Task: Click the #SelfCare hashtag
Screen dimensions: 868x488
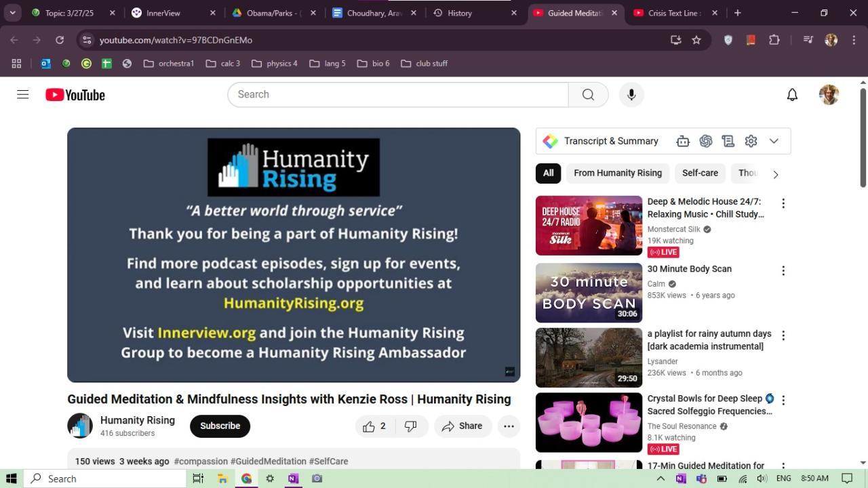Action: (328, 462)
